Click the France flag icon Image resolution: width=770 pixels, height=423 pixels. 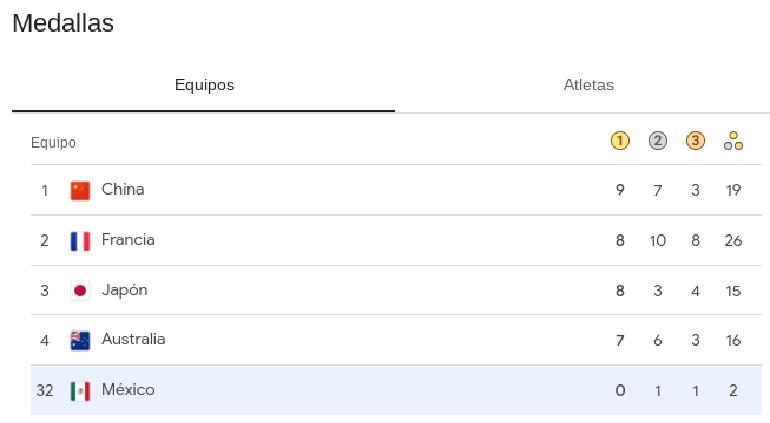click(x=80, y=241)
